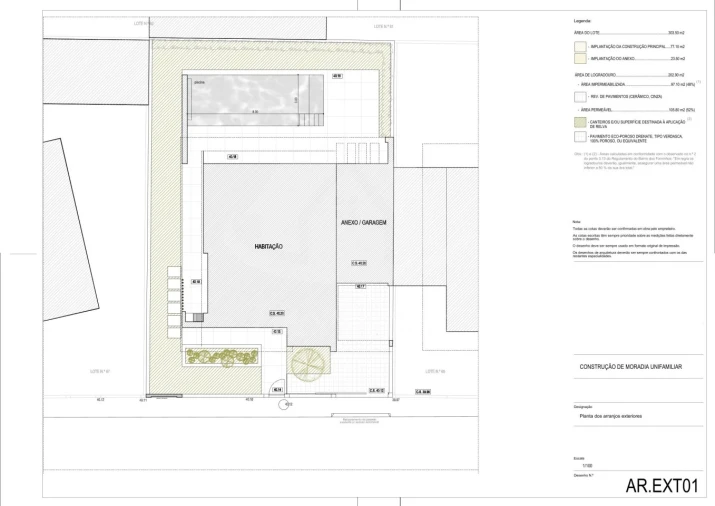Select the ANEXO / GARAGEM label
This screenshot has height=506, width=715.
point(364,221)
